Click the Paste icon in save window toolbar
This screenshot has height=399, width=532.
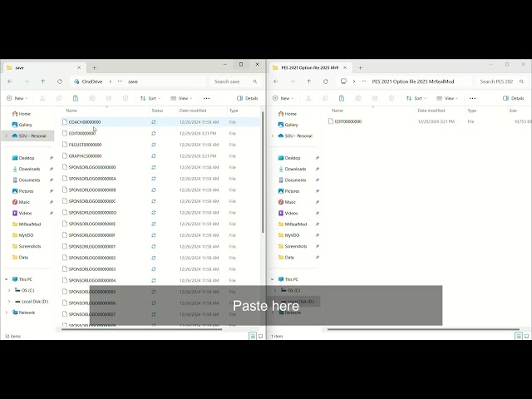76,98
